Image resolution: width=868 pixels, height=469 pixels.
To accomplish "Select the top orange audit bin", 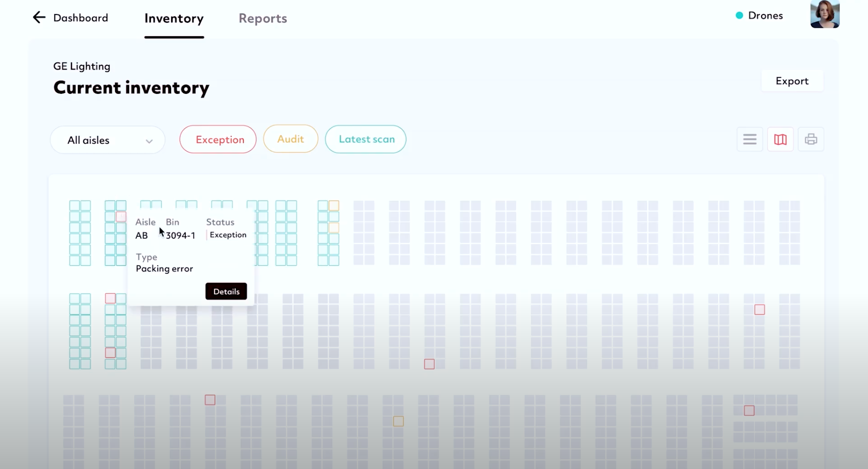I will [334, 205].
